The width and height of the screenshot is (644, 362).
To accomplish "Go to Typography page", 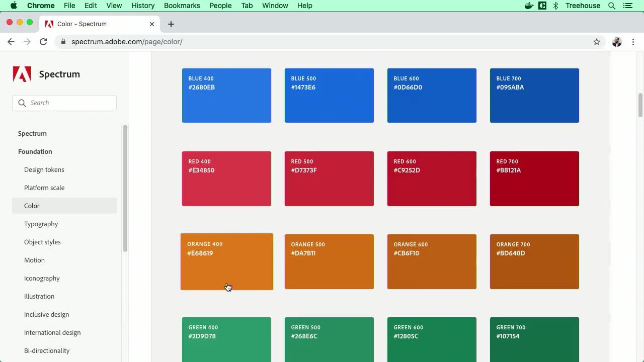I will (41, 224).
